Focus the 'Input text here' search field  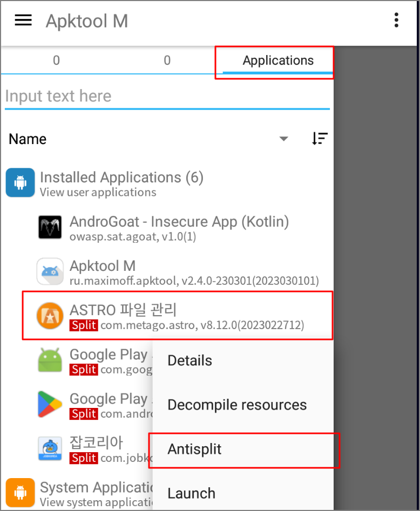pyautogui.click(x=167, y=97)
